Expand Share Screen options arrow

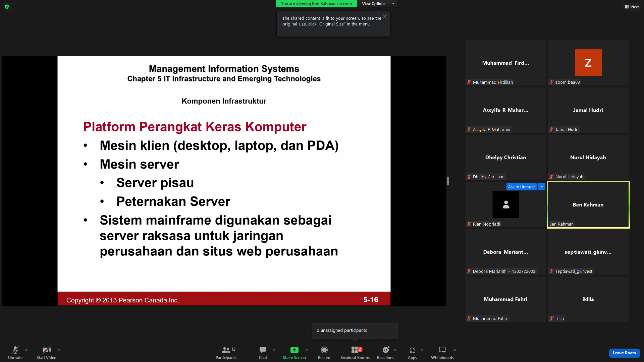pyautogui.click(x=307, y=350)
